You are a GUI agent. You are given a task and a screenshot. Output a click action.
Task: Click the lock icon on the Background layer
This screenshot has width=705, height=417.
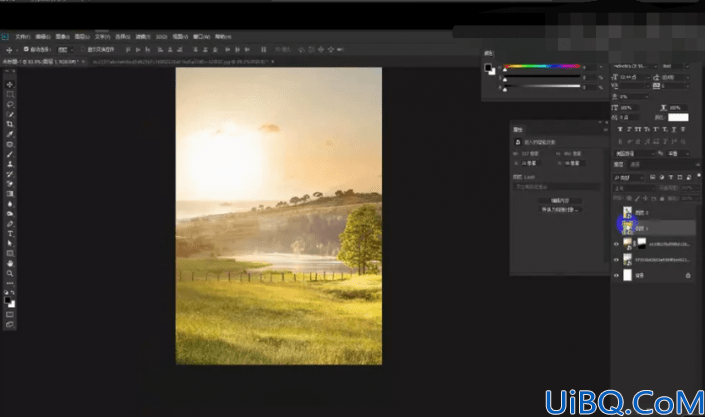pyautogui.click(x=688, y=275)
